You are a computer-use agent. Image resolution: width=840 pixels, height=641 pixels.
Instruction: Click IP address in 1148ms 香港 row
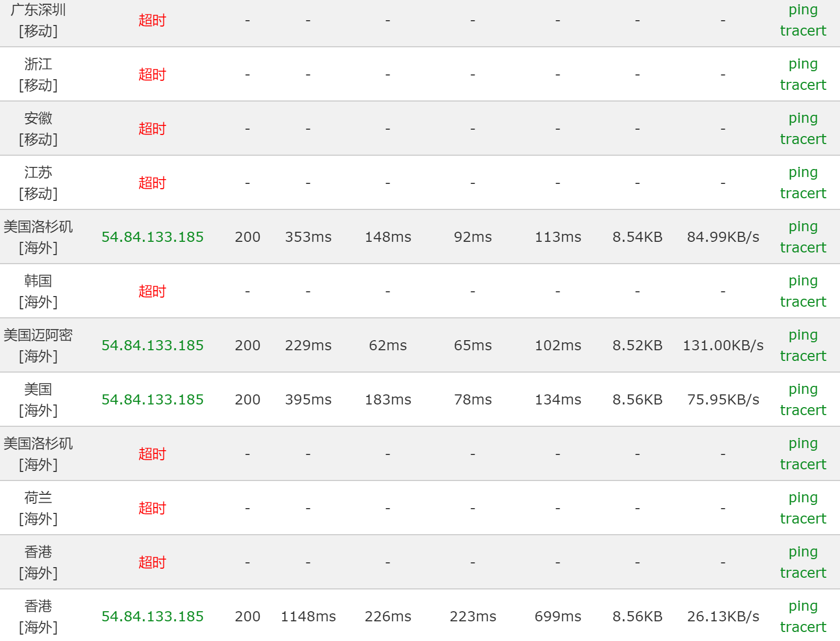[152, 617]
